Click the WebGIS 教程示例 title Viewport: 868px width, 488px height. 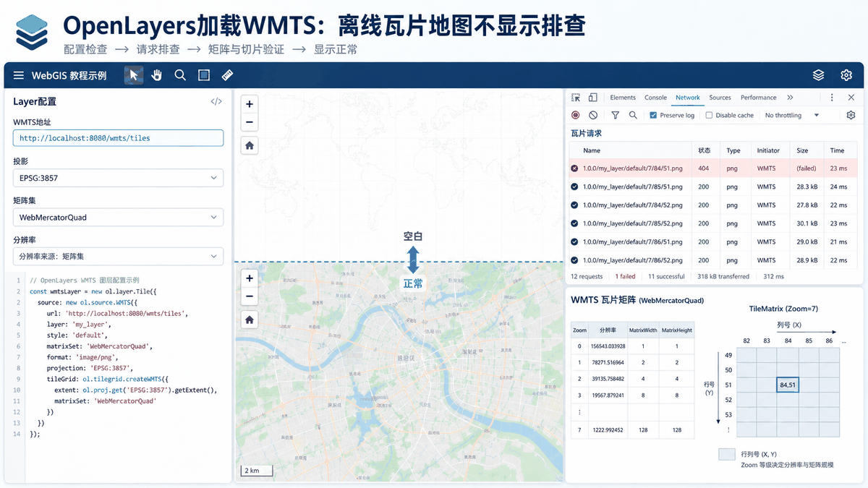(69, 75)
